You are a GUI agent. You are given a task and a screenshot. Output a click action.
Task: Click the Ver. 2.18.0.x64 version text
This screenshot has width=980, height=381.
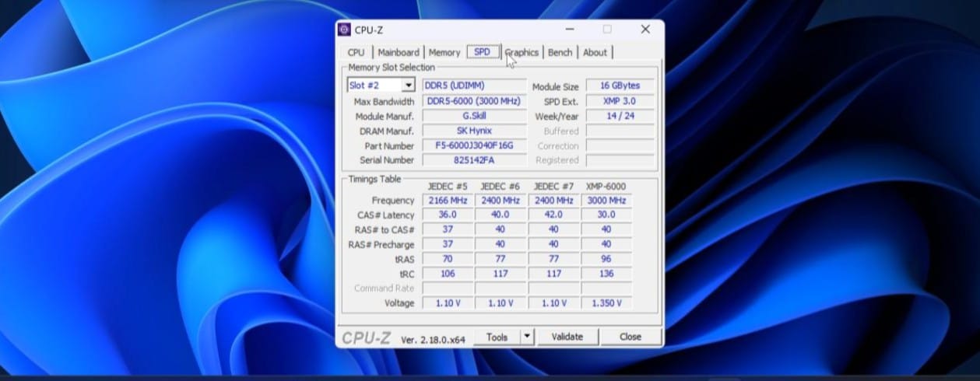pos(433,339)
